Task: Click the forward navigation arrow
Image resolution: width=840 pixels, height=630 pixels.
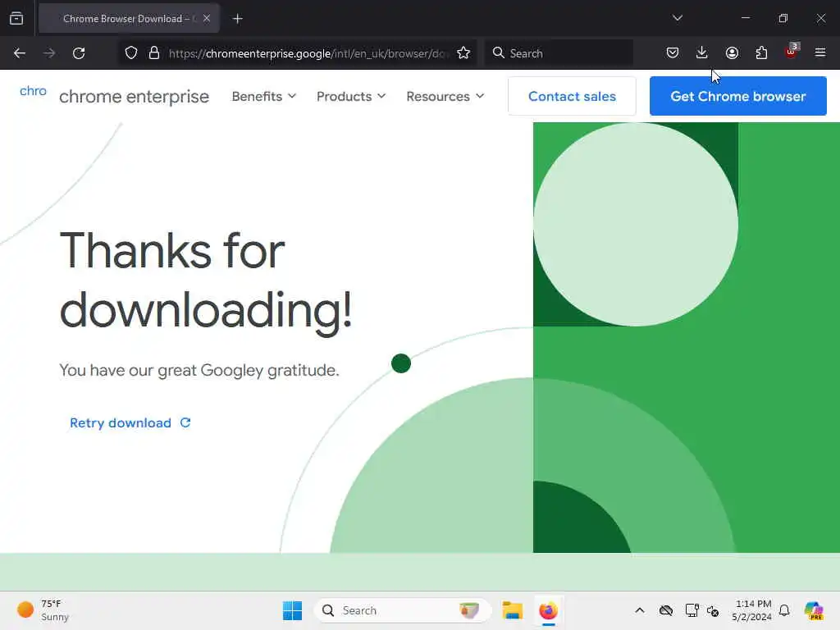Action: (49, 53)
